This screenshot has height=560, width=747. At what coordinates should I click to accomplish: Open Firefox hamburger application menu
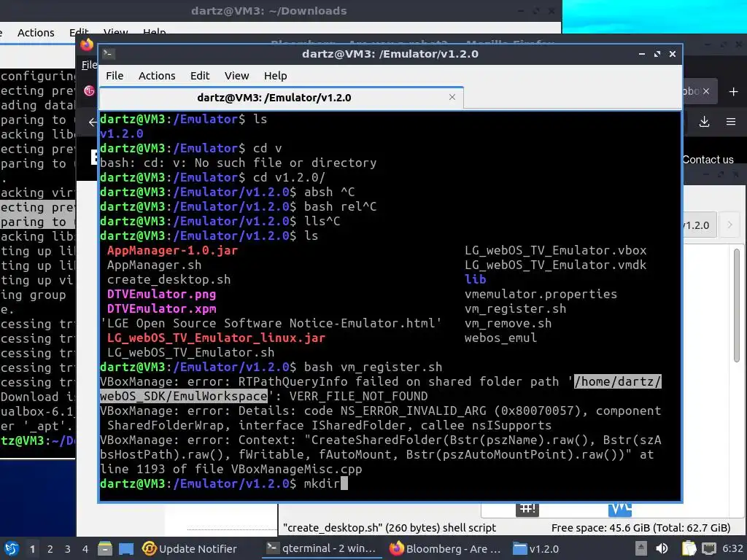pyautogui.click(x=731, y=122)
